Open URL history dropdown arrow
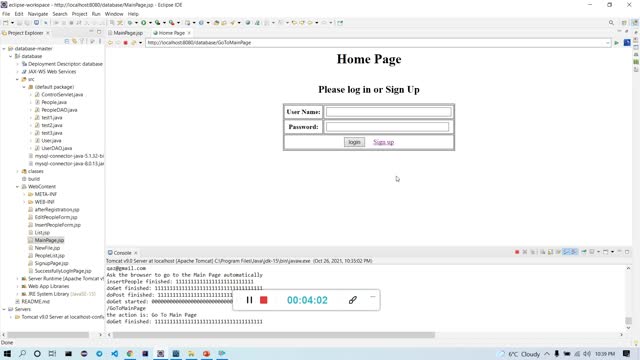Viewport: 640px width, 360px height. [x=607, y=43]
